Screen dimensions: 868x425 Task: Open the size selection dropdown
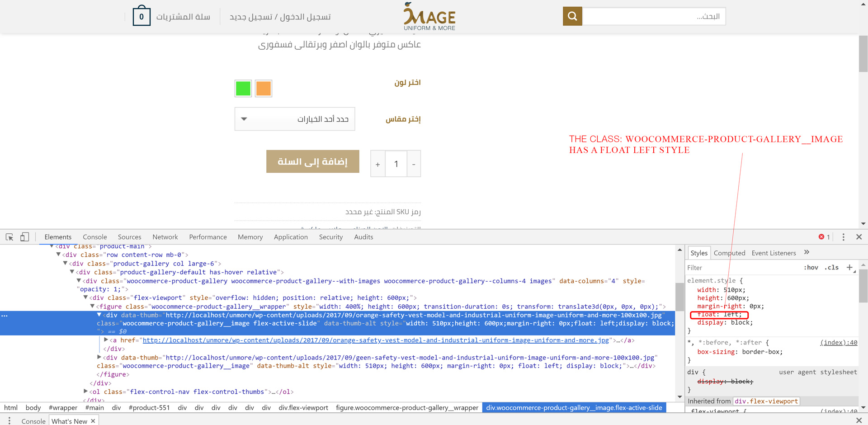tap(295, 119)
